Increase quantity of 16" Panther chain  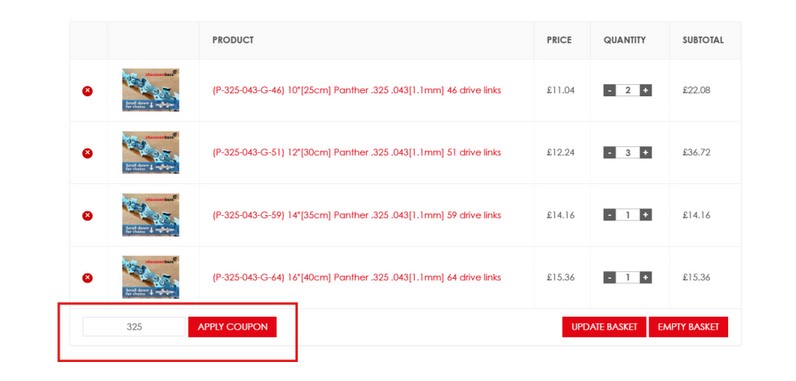(645, 278)
